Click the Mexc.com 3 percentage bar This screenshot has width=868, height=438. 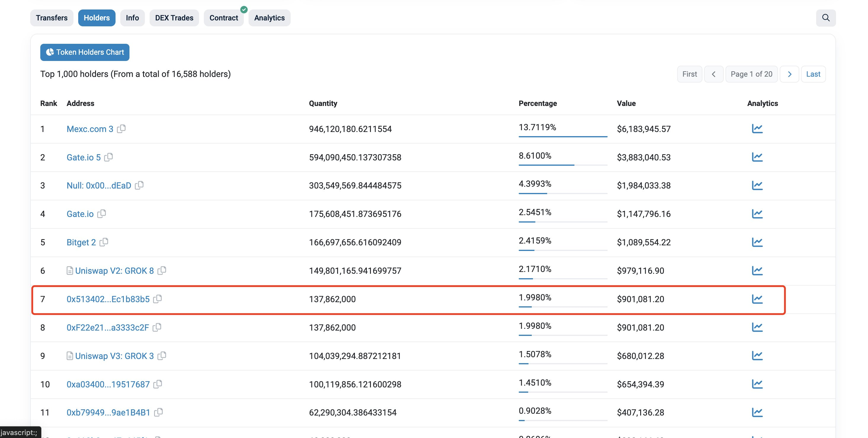[x=563, y=136]
